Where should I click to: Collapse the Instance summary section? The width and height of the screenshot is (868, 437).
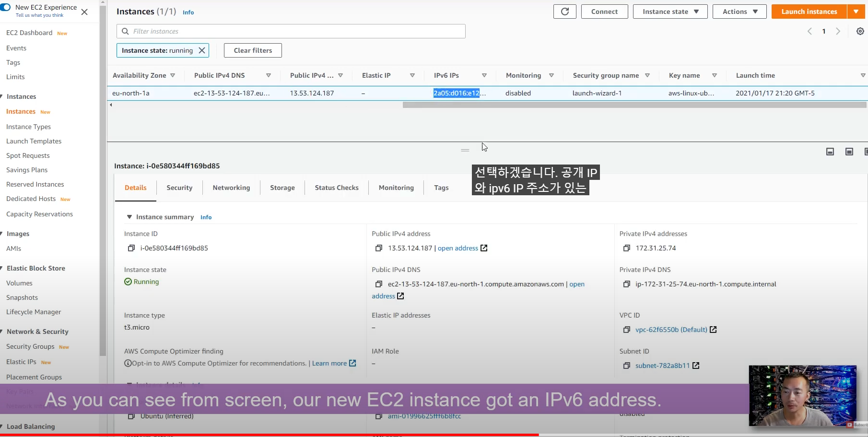click(129, 217)
